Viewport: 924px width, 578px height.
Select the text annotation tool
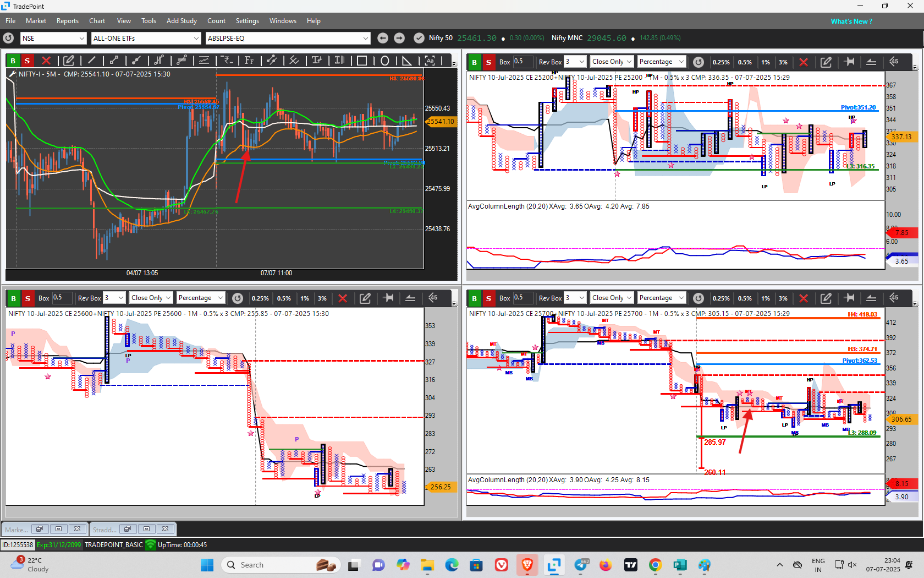(x=317, y=61)
